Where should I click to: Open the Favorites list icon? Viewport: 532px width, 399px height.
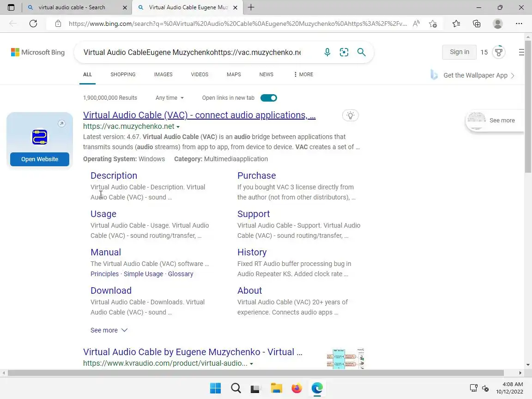[x=456, y=24]
